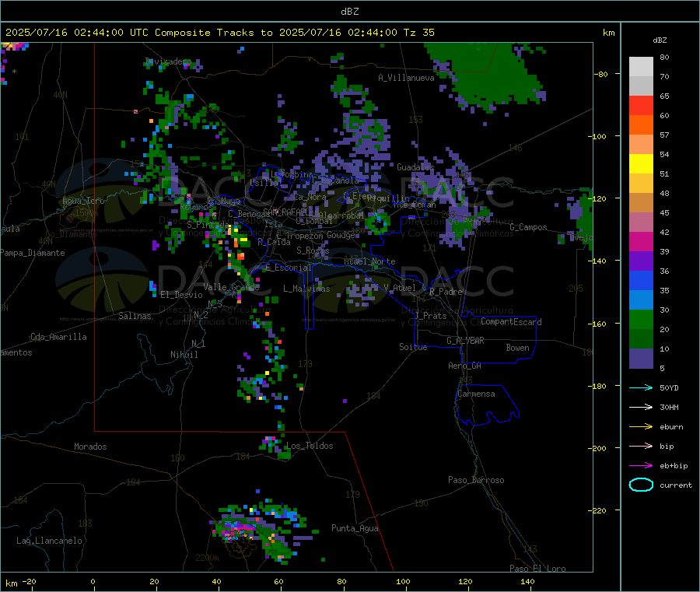This screenshot has height=592, width=700.
Task: Click the G_ALVEAR city label
Action: click(465, 341)
